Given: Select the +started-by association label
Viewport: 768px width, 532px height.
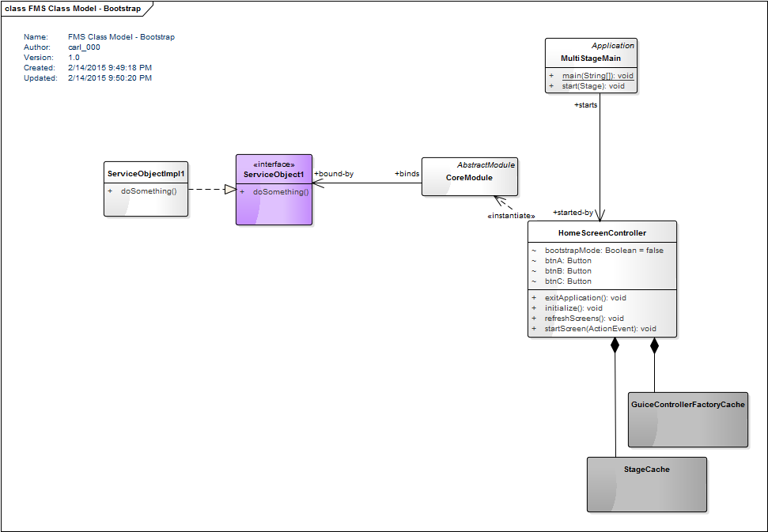Looking at the screenshot, I should point(573,213).
